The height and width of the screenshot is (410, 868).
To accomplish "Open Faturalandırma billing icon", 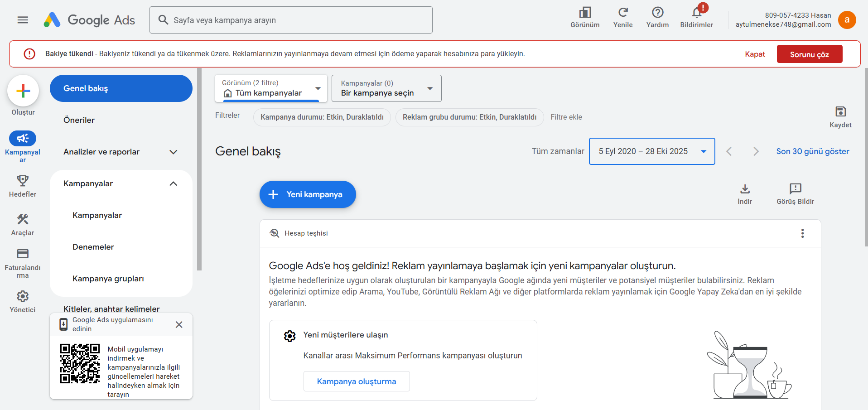I will [23, 254].
